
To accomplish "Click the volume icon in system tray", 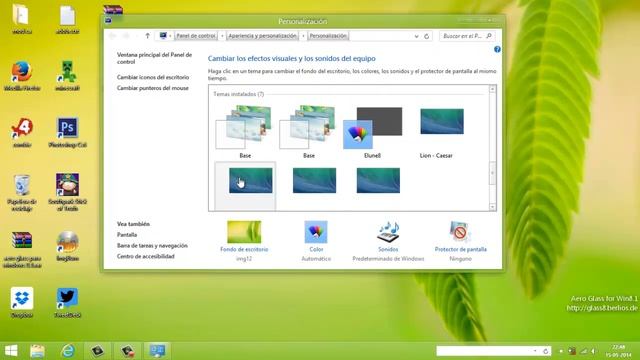I will 594,351.
